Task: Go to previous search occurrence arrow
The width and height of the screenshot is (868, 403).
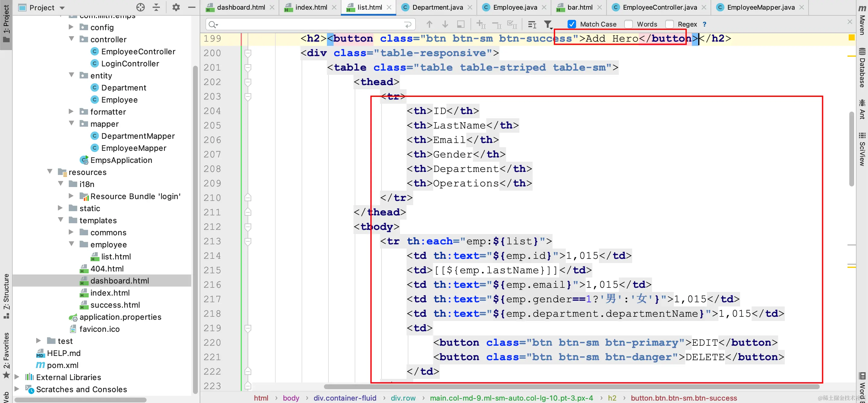Action: [429, 24]
